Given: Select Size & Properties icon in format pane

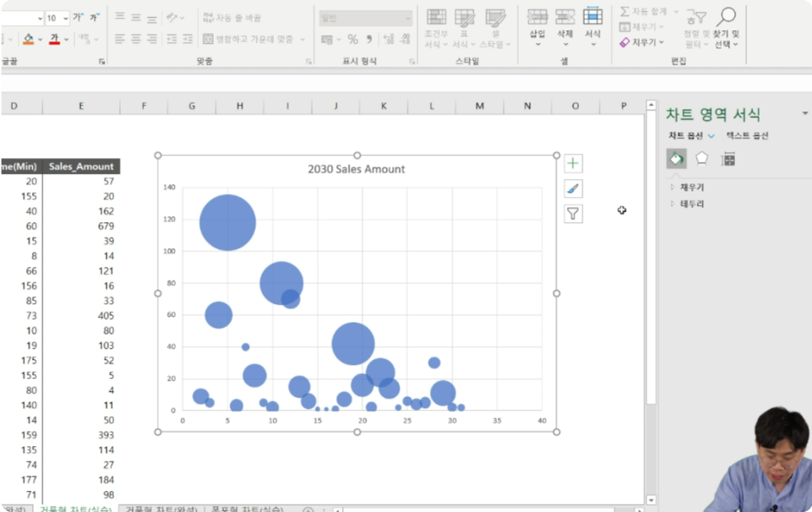Looking at the screenshot, I should coord(728,159).
